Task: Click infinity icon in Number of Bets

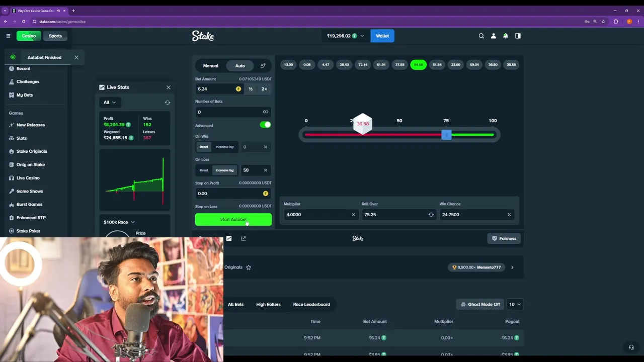Action: tap(265, 112)
